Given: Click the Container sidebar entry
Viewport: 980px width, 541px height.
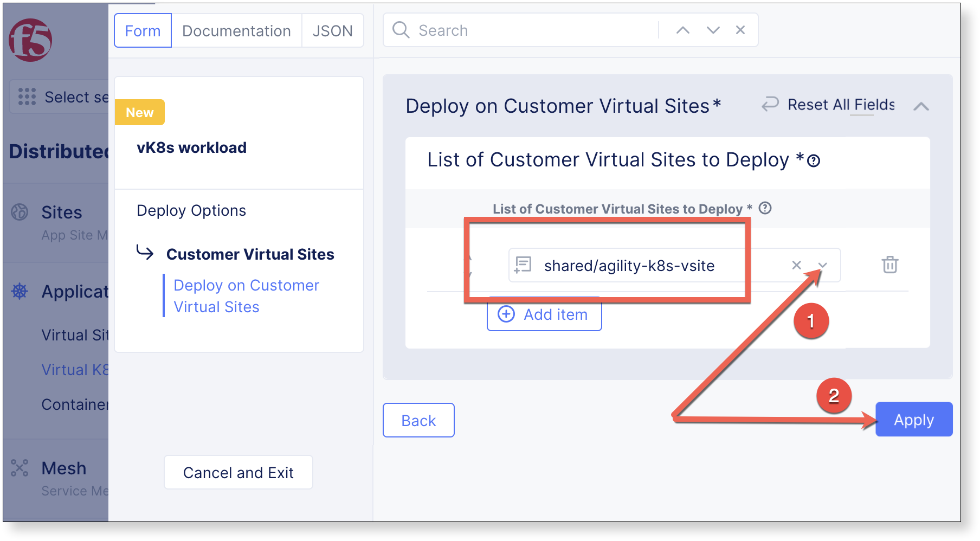Looking at the screenshot, I should click(x=75, y=404).
